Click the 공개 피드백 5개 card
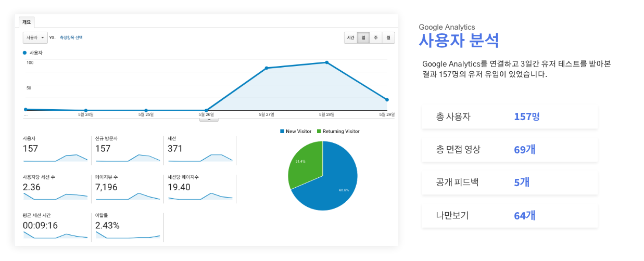Image resolution: width=644 pixels, height=261 pixels. tap(510, 182)
